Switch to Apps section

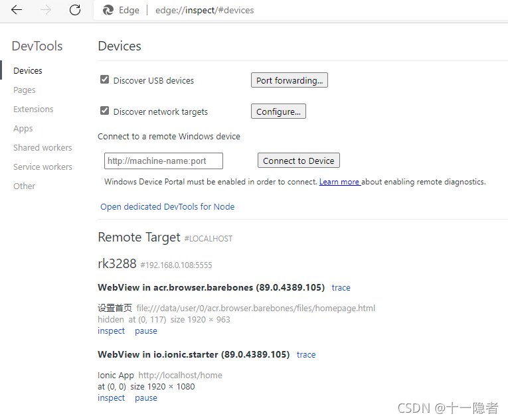click(x=23, y=129)
